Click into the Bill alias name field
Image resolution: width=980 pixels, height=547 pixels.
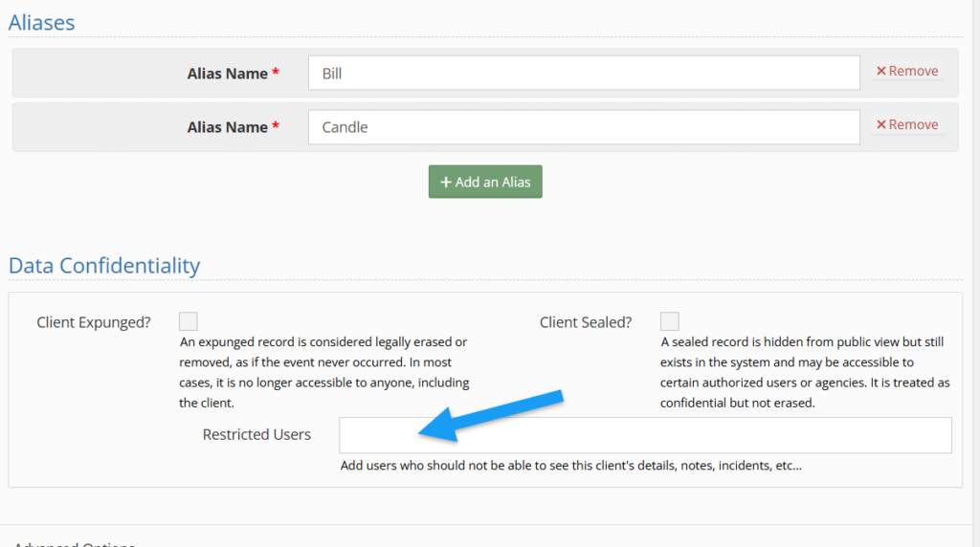[x=584, y=74]
